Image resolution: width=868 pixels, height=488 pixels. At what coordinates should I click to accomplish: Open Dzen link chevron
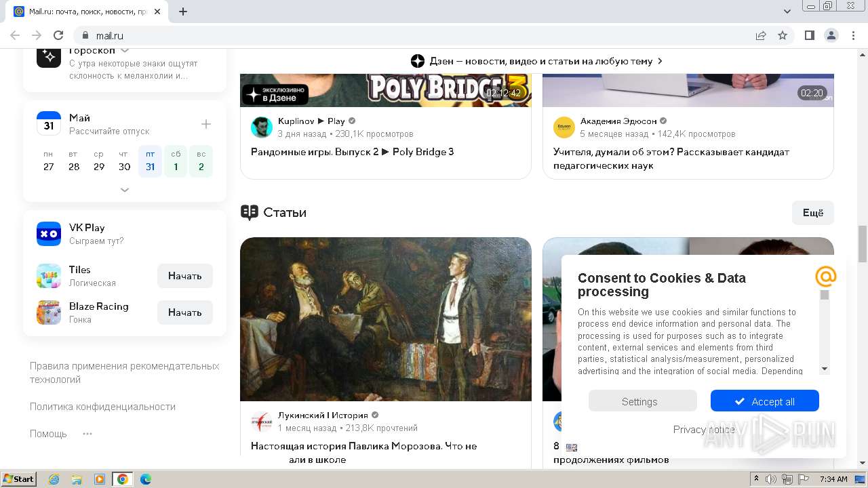click(x=660, y=61)
